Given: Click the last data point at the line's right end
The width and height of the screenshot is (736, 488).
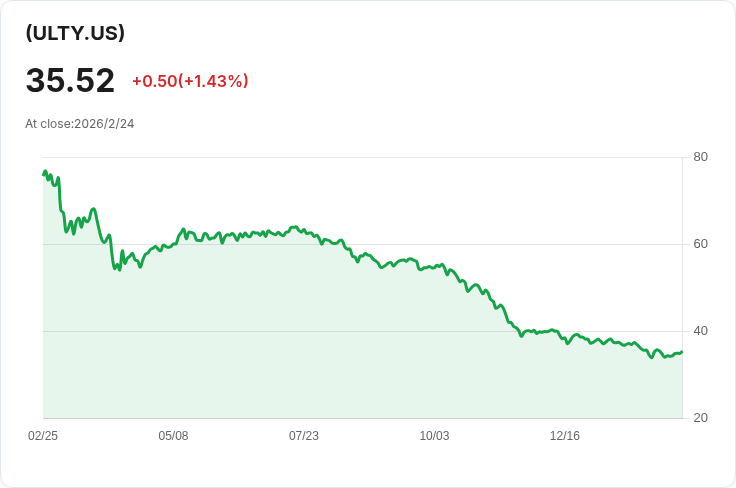Looking at the screenshot, I should pyautogui.click(x=682, y=352).
